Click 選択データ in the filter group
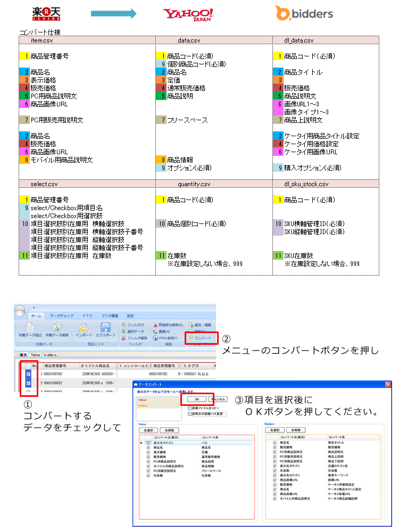The height and width of the screenshot is (532, 399). pos(133,331)
